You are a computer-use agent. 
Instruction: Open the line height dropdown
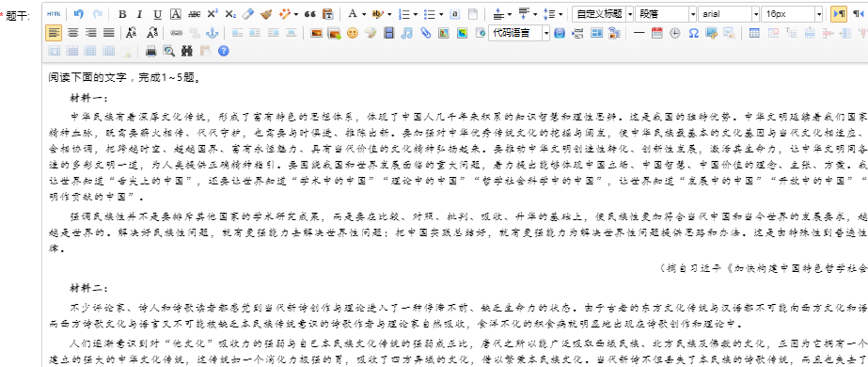pos(560,14)
